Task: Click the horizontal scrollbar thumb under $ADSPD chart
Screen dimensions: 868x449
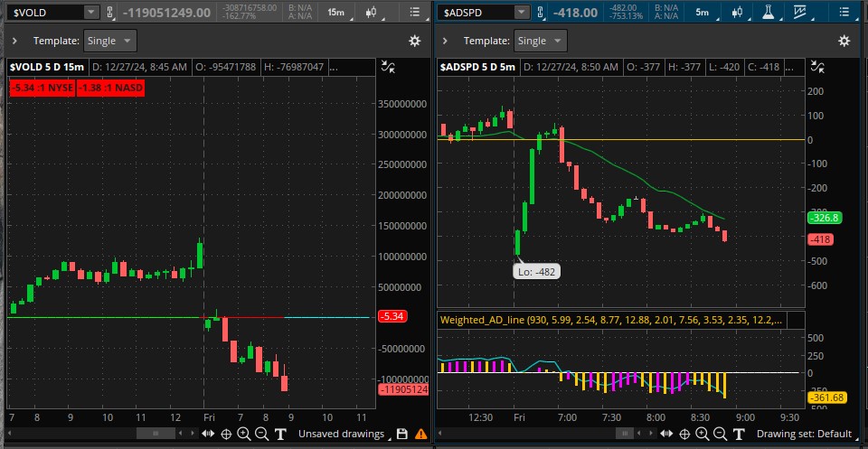Action: coord(624,434)
